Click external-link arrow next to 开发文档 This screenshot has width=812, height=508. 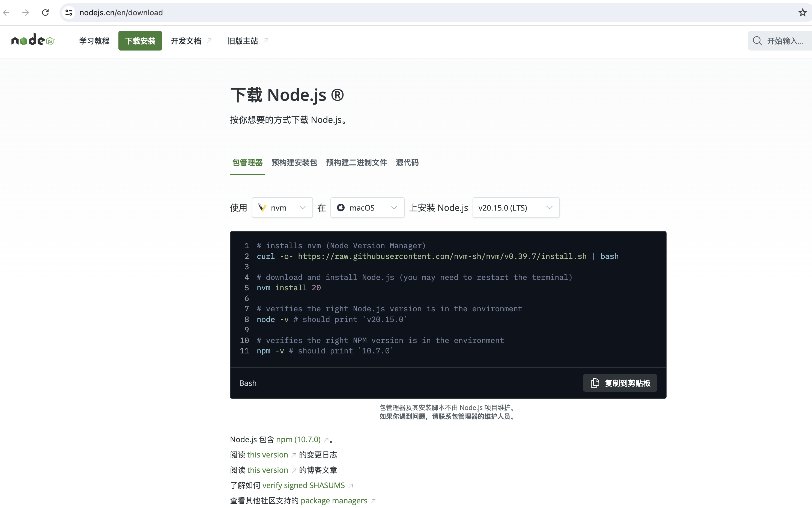click(209, 41)
